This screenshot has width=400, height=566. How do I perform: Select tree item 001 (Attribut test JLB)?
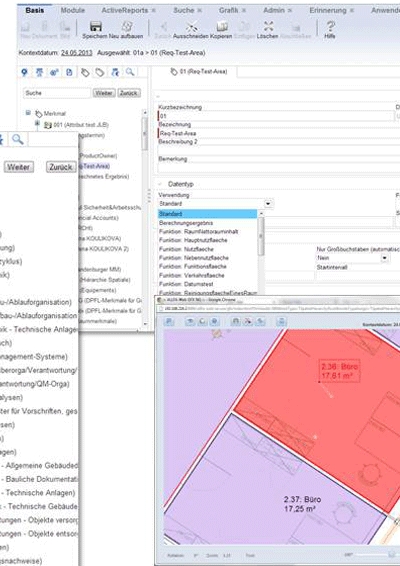(x=81, y=125)
